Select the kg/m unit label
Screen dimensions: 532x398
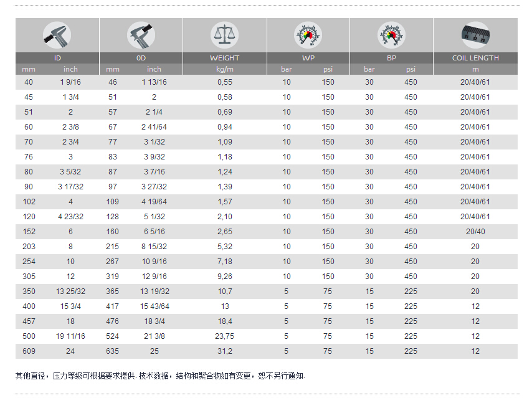(224, 69)
